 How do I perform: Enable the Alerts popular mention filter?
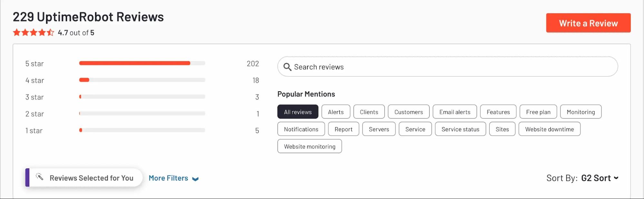coord(336,112)
